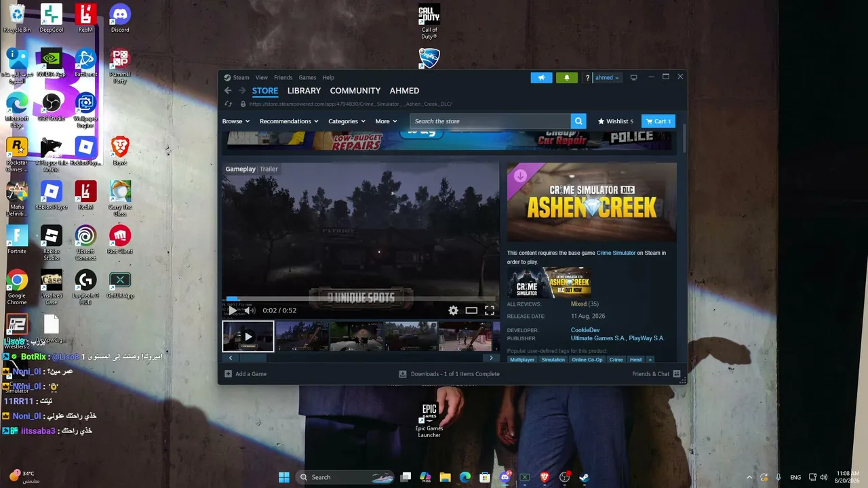Open video settings gear
This screenshot has width=868, height=488.
pyautogui.click(x=453, y=310)
